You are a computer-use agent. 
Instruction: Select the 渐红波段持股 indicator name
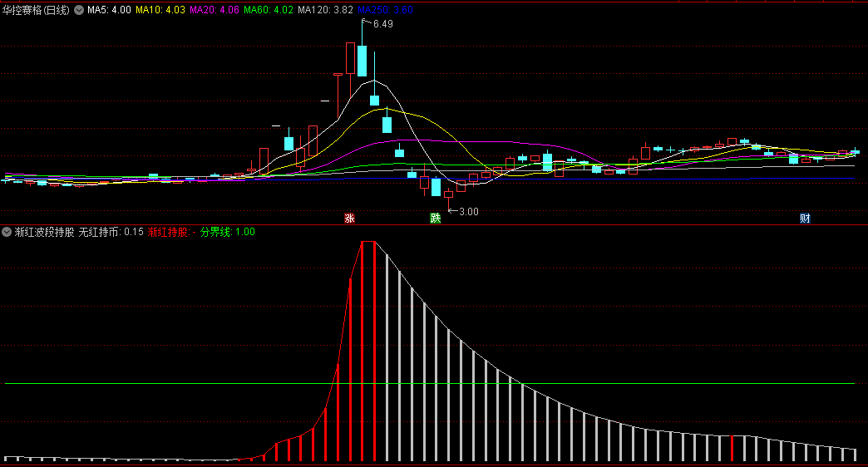(x=44, y=232)
